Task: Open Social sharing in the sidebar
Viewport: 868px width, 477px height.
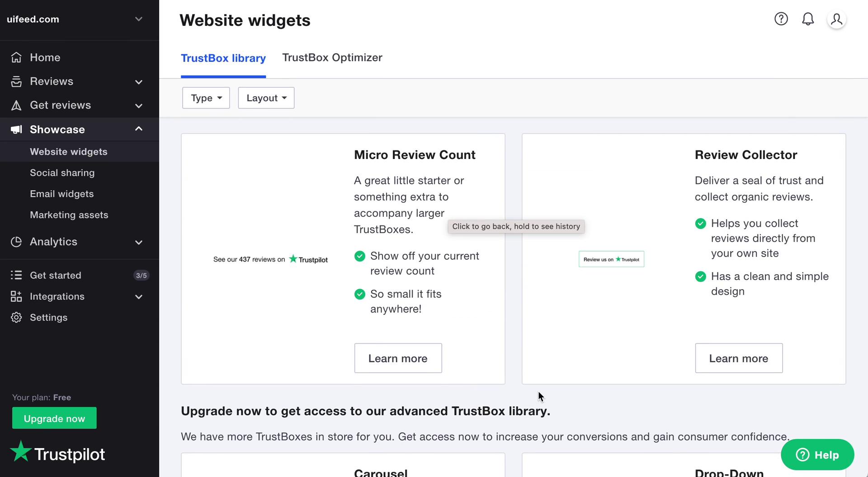Action: click(x=62, y=173)
